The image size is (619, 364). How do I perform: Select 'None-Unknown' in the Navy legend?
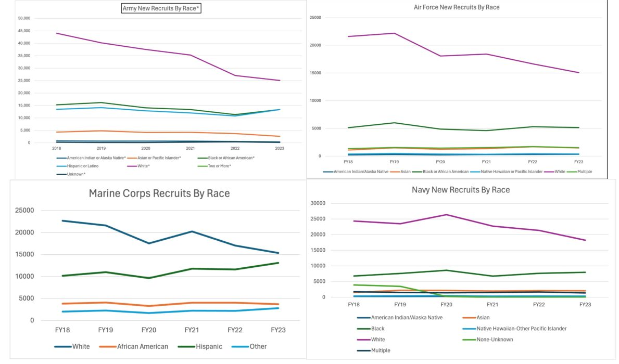pos(495,340)
